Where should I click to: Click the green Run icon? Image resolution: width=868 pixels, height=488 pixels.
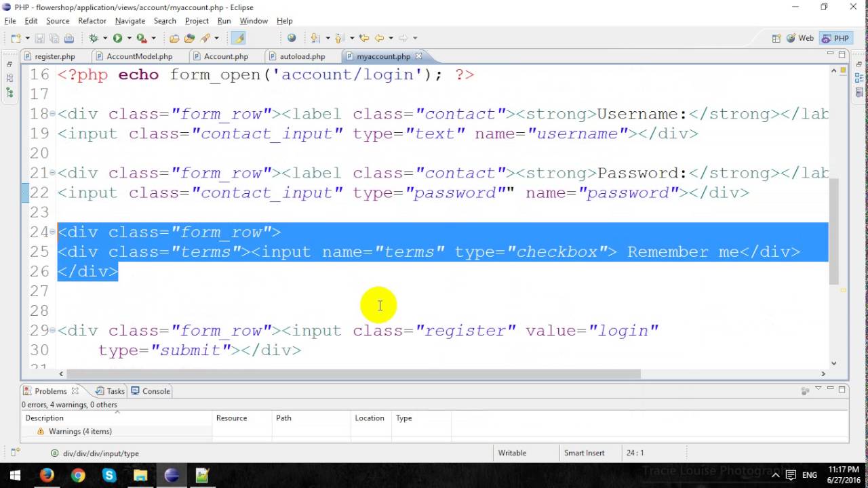click(118, 39)
